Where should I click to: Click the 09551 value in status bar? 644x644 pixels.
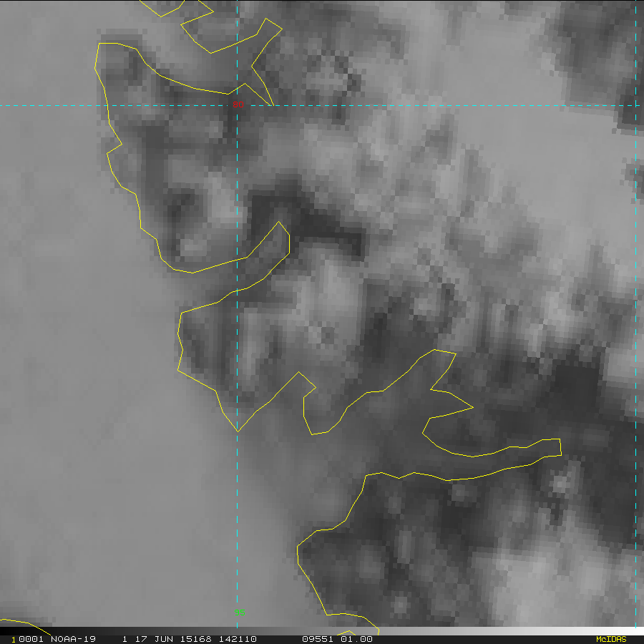pos(316,639)
